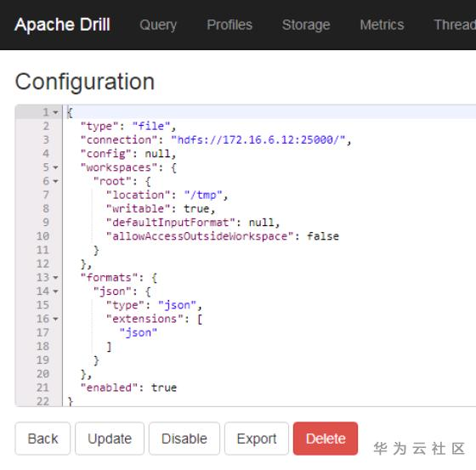Click the enabled true value on line 21
Viewport: 476px width, 470px height.
pyautogui.click(x=164, y=388)
